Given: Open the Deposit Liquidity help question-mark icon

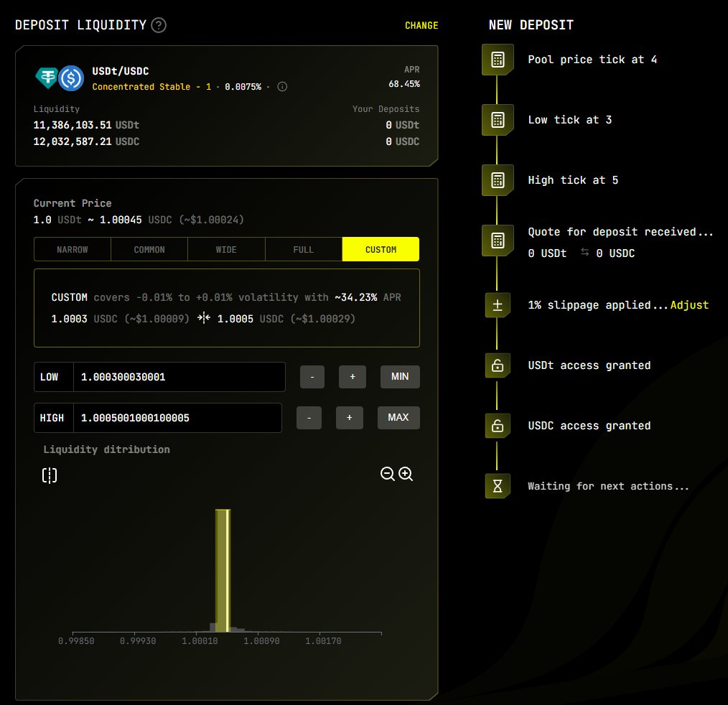Looking at the screenshot, I should pyautogui.click(x=159, y=25).
